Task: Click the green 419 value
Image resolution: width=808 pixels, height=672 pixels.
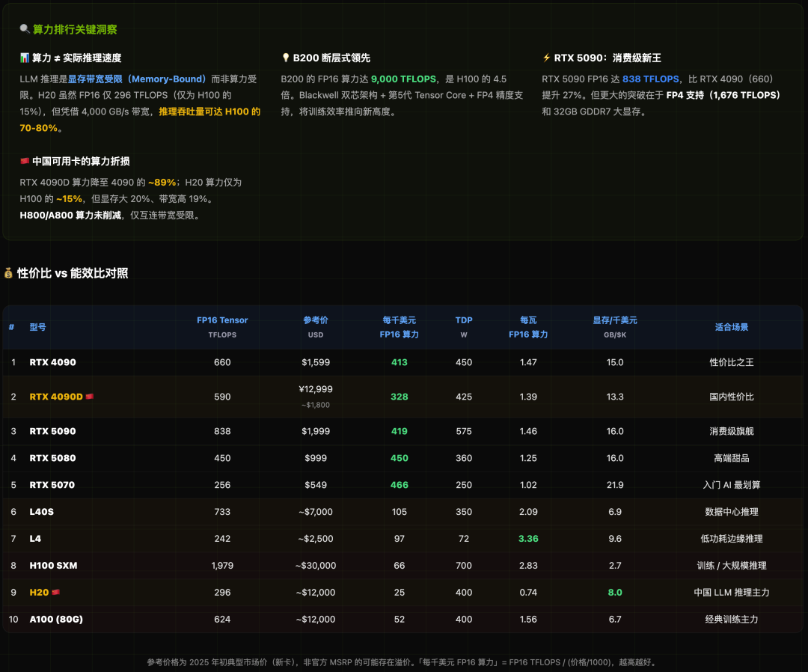Action: point(399,431)
